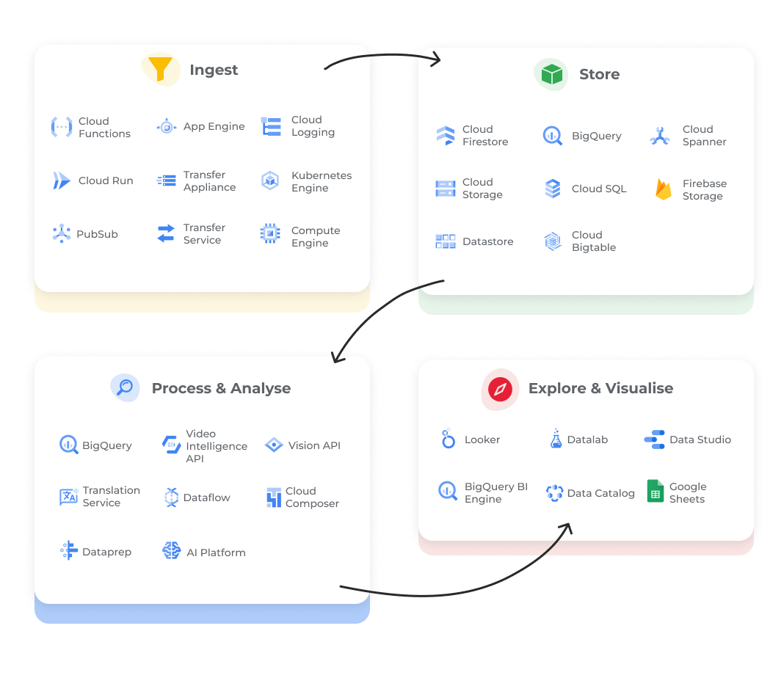Click the 'Datastore' label
This screenshot has height=689, width=784.
(487, 241)
